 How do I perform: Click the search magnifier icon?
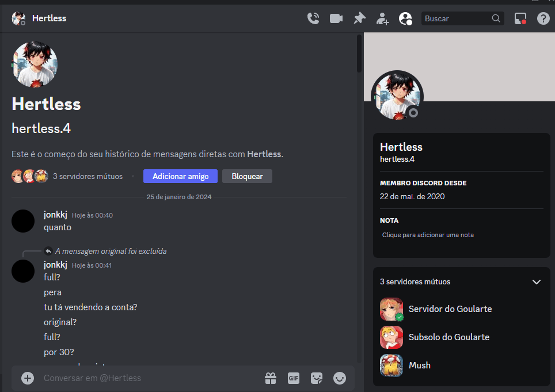[496, 18]
